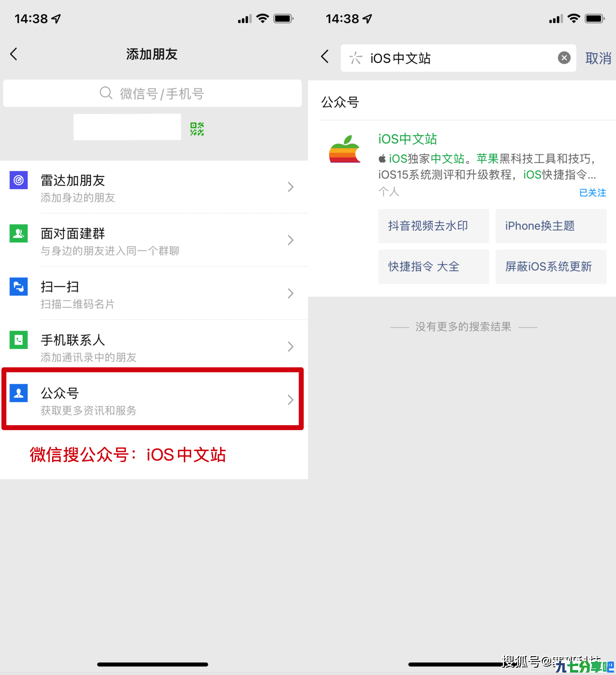This screenshot has width=616, height=675.
Task: Tap the blue Scan icon
Action: 19,286
